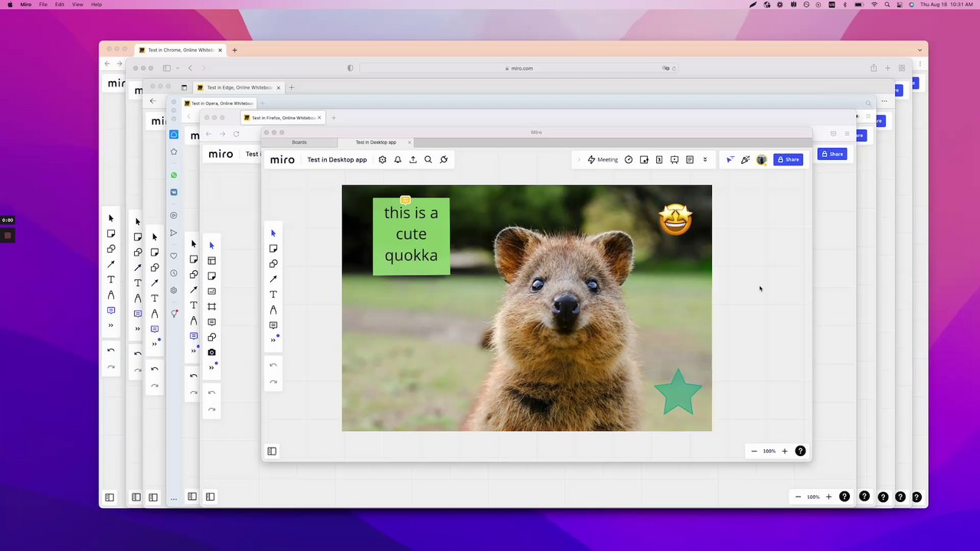Zoom out with minus in the Desktop app
Screen dimensions: 980x551
[x=754, y=452]
